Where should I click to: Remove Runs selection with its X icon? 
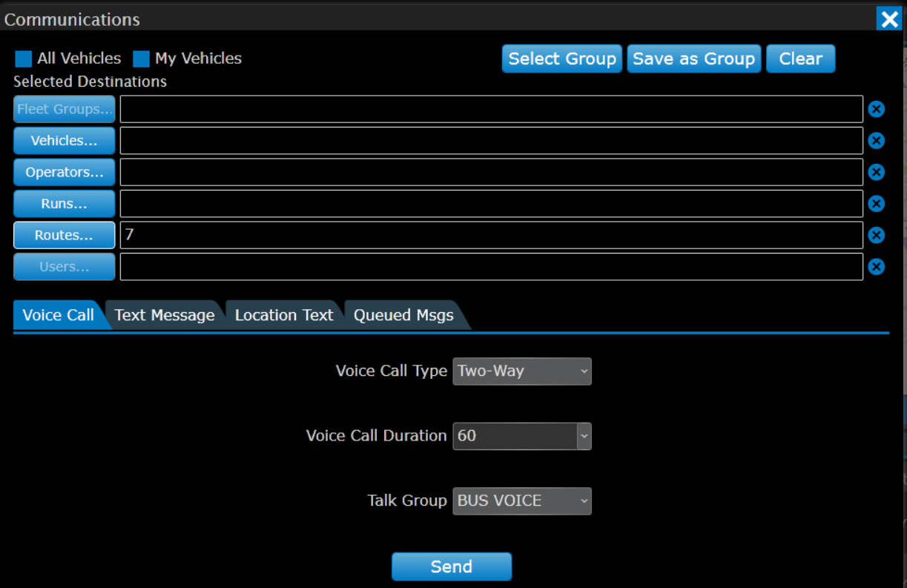[876, 204]
